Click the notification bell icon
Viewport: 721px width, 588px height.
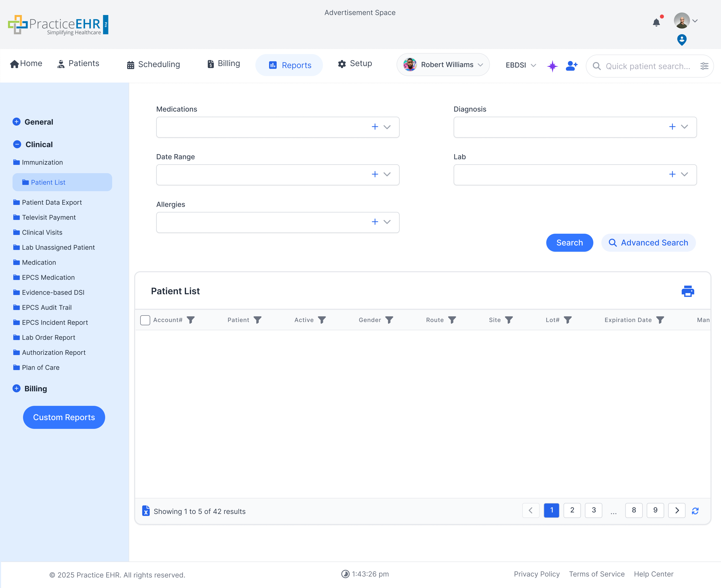tap(656, 22)
